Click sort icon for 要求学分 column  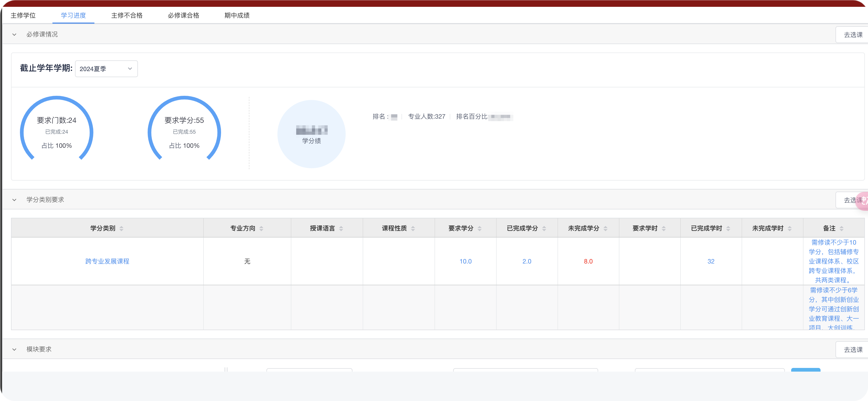(479, 229)
